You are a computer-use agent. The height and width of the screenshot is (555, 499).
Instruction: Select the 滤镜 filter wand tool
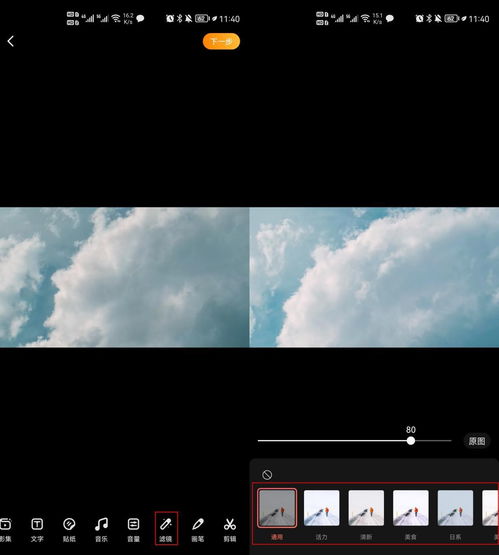click(166, 528)
